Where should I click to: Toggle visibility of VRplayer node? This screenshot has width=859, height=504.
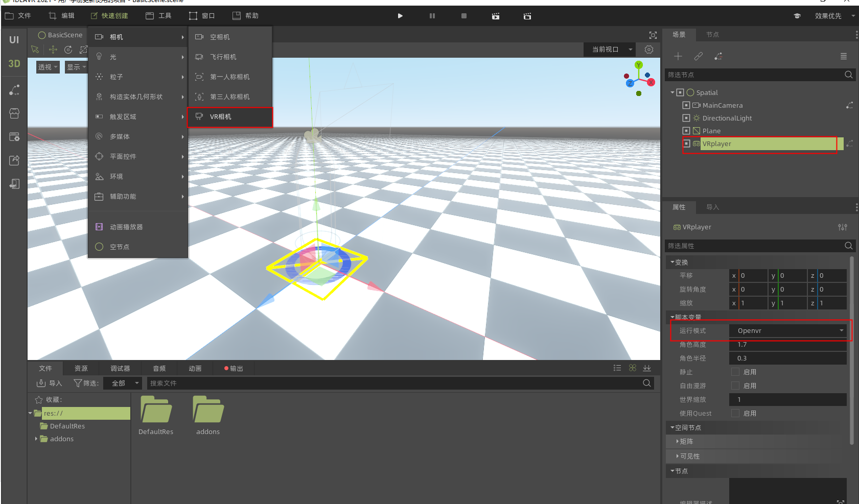pyautogui.click(x=686, y=143)
